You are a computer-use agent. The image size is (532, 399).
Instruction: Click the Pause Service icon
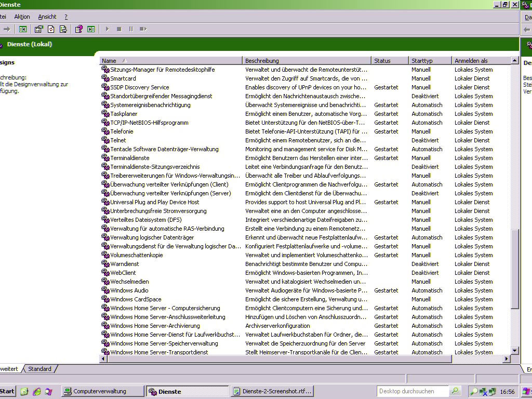(x=131, y=29)
